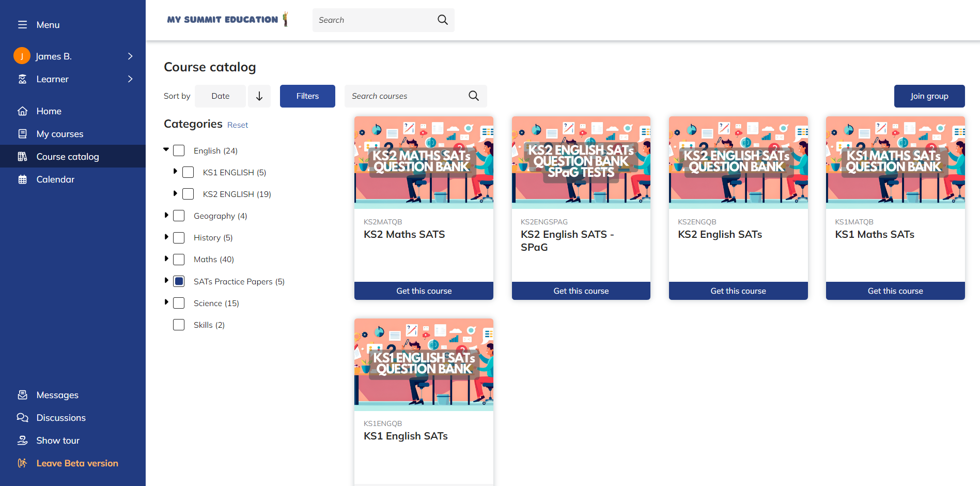Image resolution: width=980 pixels, height=486 pixels.
Task: Toggle the sort direction arrow
Action: click(x=259, y=96)
